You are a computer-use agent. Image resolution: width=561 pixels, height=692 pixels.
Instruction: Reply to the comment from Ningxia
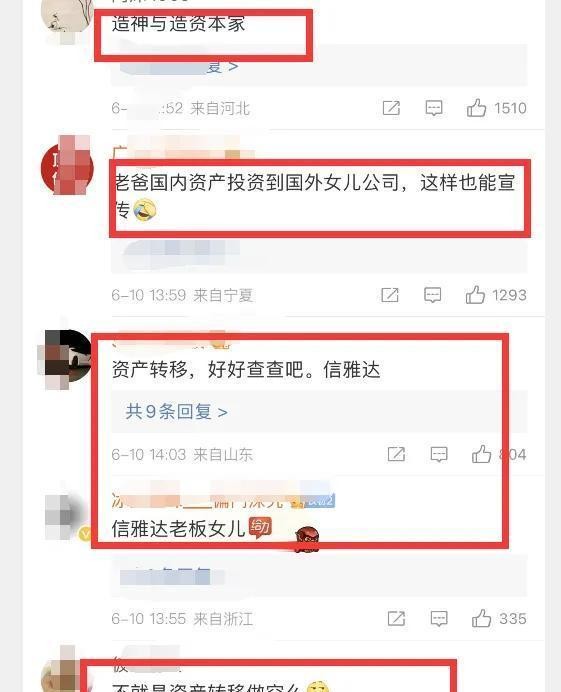coord(433,295)
